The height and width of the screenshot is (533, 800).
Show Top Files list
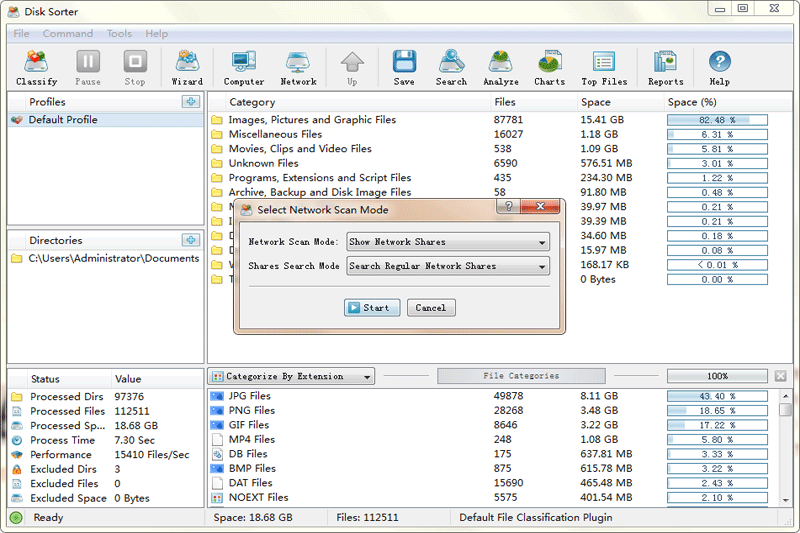pyautogui.click(x=603, y=67)
